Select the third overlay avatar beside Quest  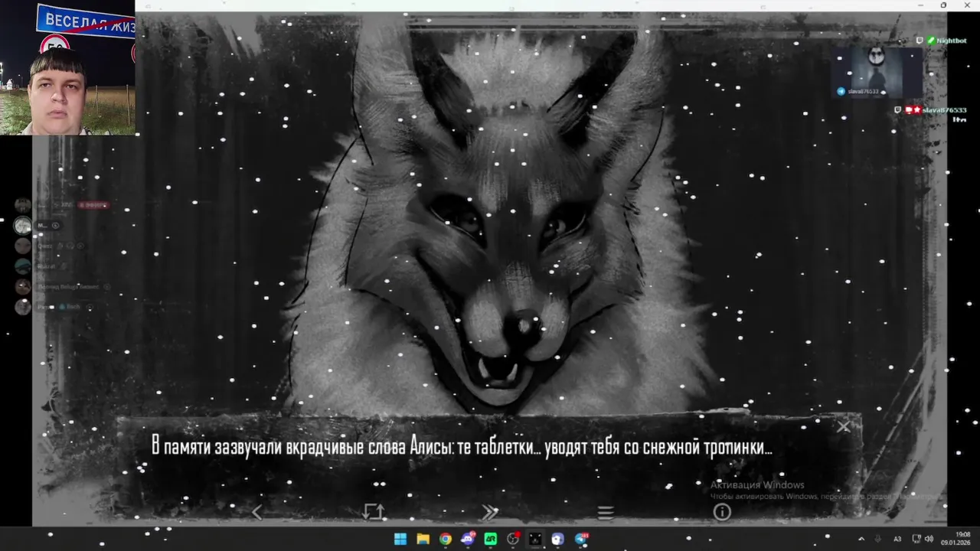pos(23,246)
